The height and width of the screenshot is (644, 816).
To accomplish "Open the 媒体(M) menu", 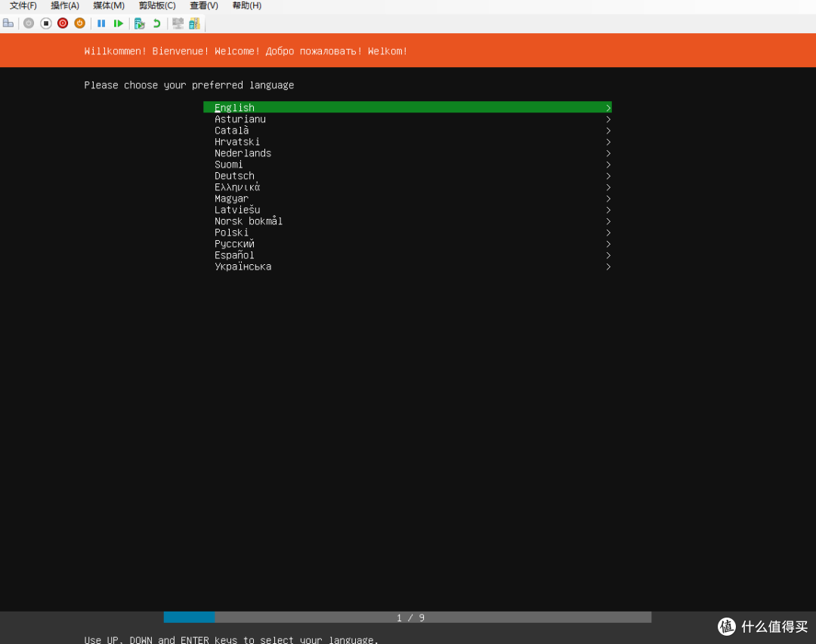I will click(109, 6).
